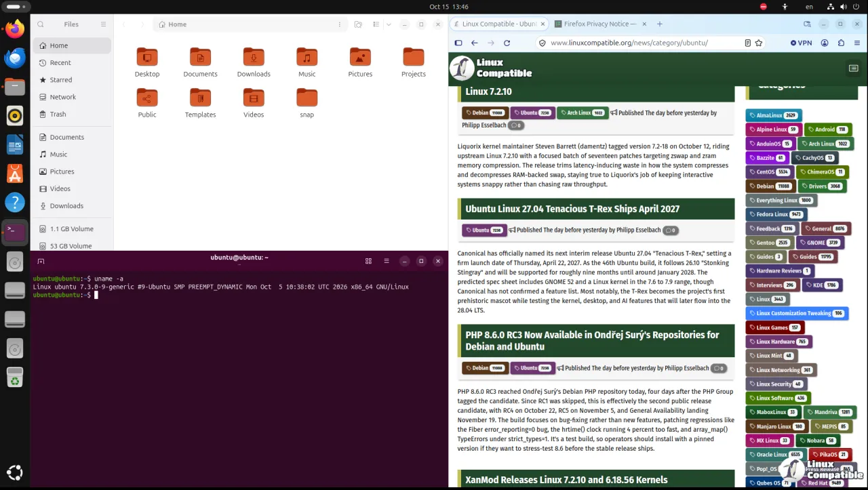Open the Firefox extensions puzzle icon
The width and height of the screenshot is (868, 490).
pyautogui.click(x=842, y=43)
